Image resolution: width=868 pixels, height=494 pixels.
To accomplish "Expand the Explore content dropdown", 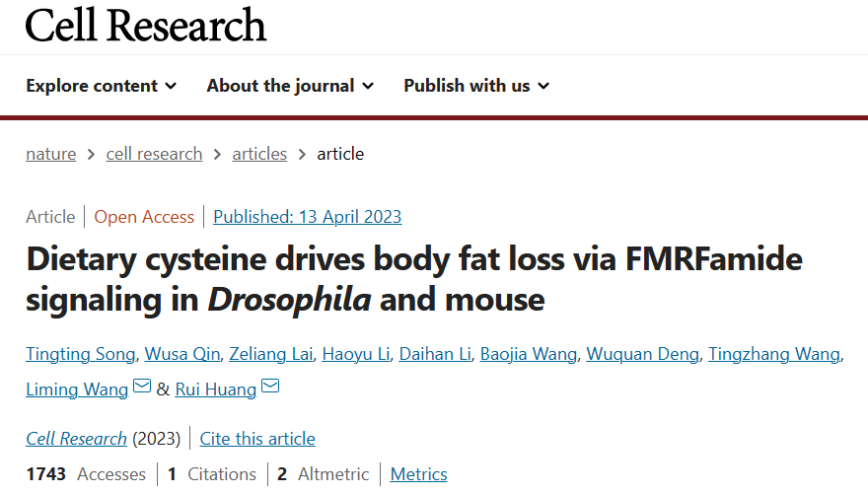I will (102, 86).
